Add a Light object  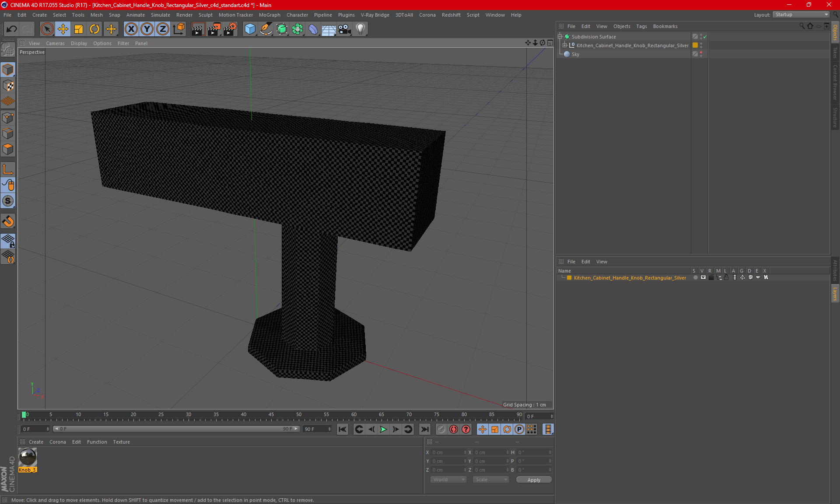click(360, 29)
